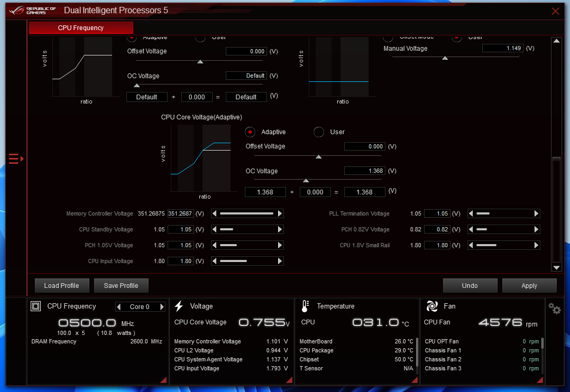
Task: Decrease PCH 1.05V Voltage with left arrow
Action: 215,245
